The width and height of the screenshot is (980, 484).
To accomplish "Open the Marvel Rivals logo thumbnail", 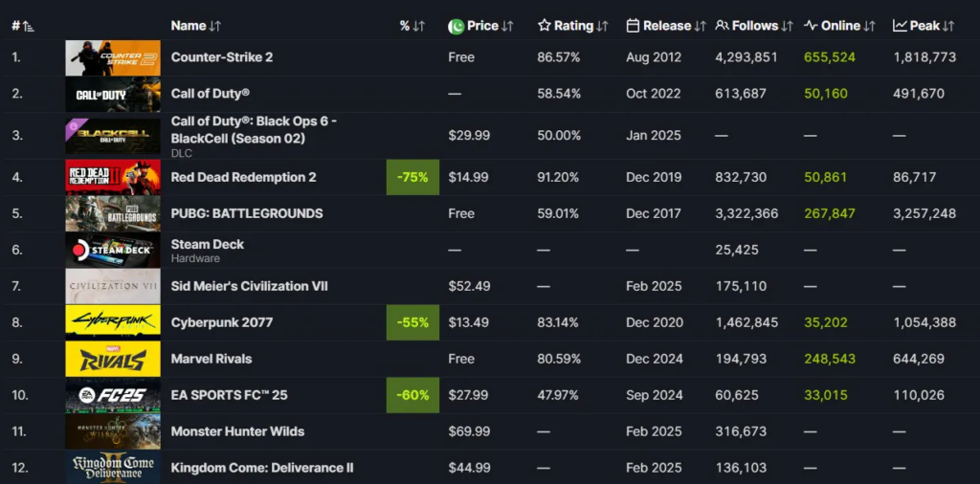I will click(113, 359).
